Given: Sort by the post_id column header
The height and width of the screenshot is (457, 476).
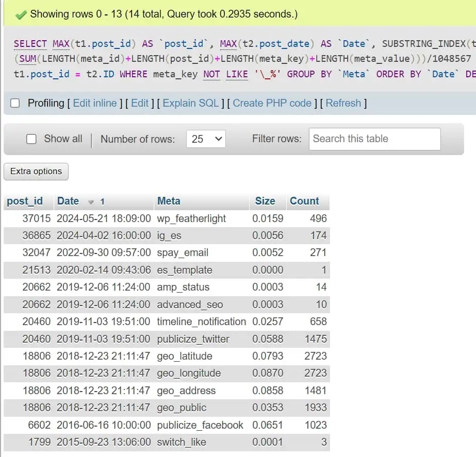Looking at the screenshot, I should point(25,201).
